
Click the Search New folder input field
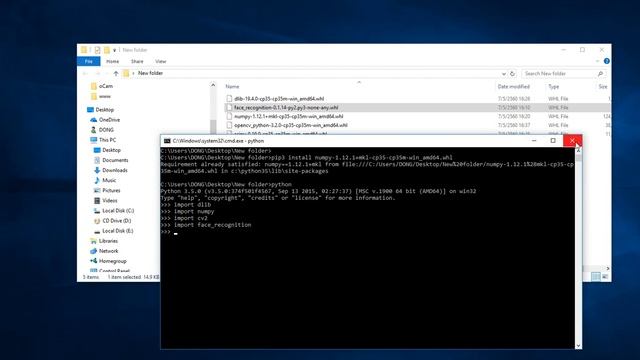click(x=559, y=73)
